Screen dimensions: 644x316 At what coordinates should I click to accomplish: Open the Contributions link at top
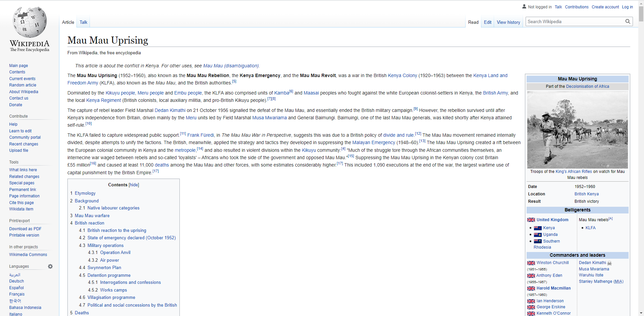[x=577, y=7]
